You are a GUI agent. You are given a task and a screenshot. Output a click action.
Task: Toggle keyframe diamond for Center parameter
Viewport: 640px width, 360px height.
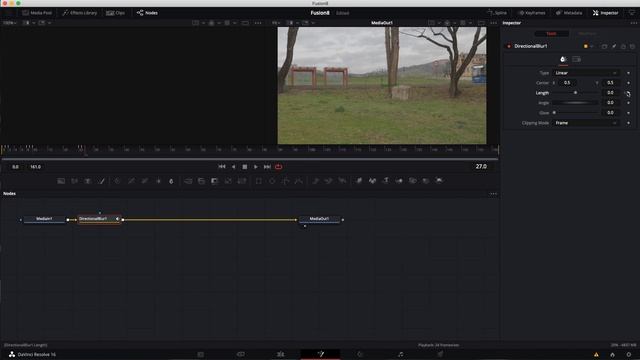[x=628, y=83]
